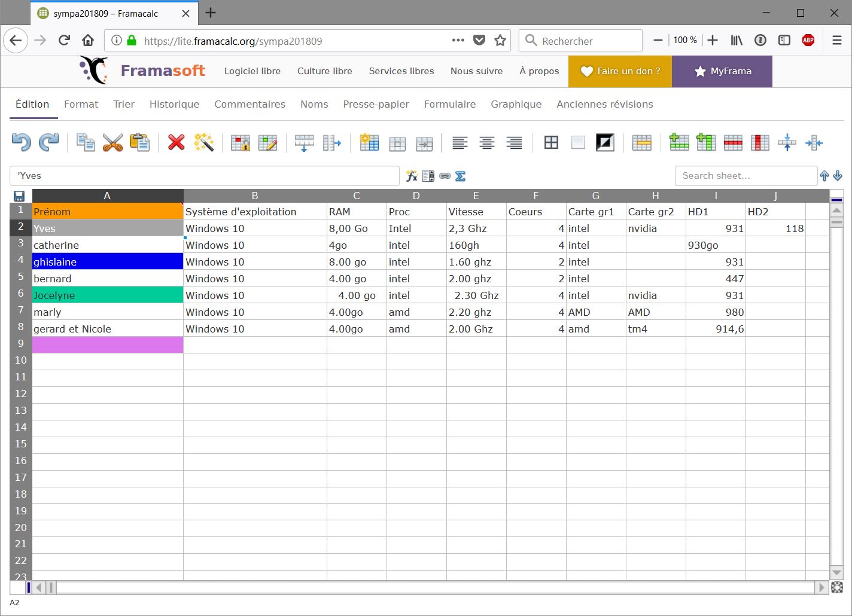The height and width of the screenshot is (616, 852).
Task: Insert a new row
Action: (x=679, y=142)
